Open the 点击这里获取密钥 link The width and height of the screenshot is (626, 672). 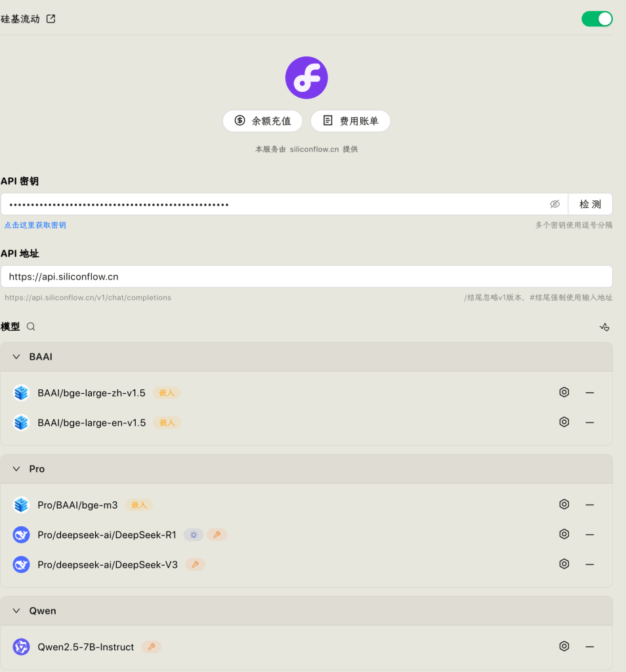(x=35, y=225)
